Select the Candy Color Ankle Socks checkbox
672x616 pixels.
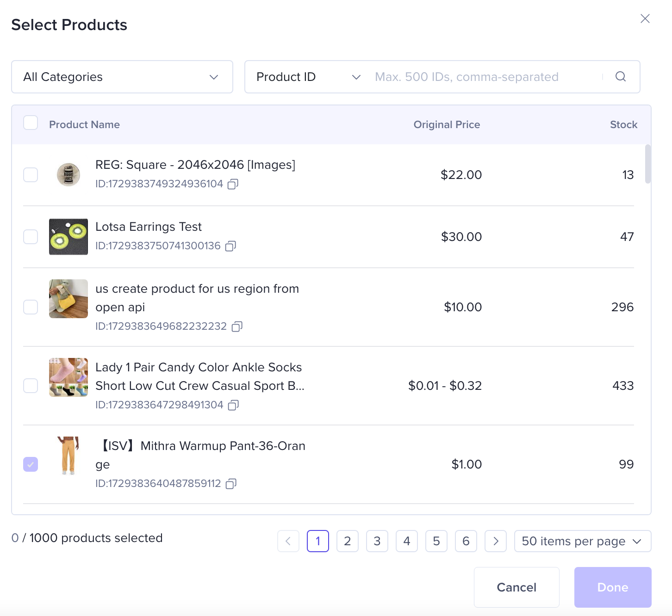(x=31, y=386)
